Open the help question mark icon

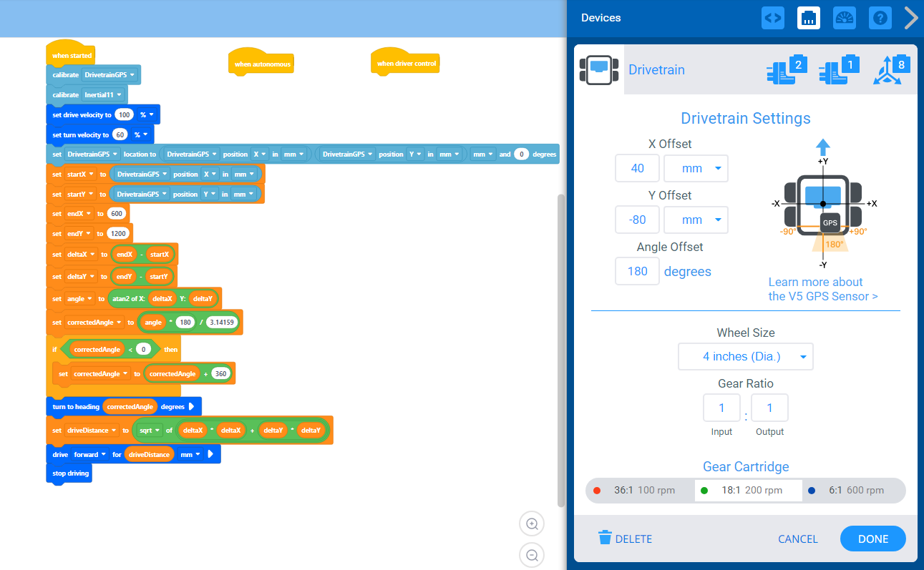[x=880, y=18]
